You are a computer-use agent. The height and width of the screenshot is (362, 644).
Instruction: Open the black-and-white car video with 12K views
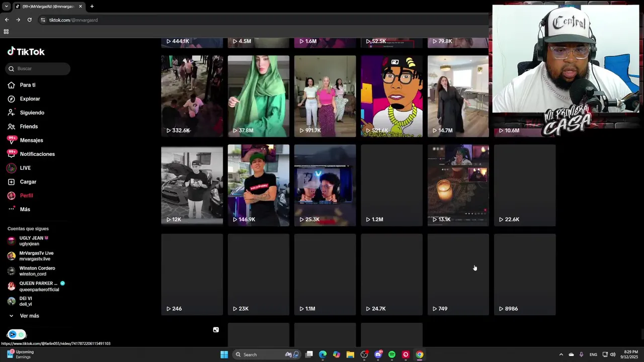tap(192, 186)
